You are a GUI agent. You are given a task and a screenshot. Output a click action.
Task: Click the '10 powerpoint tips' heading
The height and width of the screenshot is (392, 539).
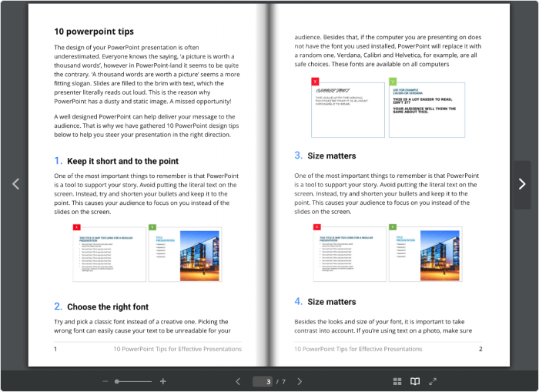(94, 32)
